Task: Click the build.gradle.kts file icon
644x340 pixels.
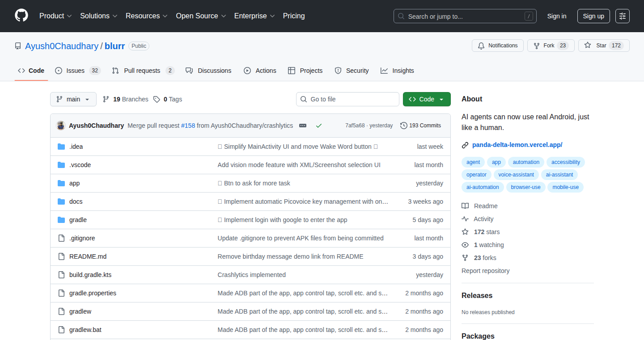Action: (61, 275)
